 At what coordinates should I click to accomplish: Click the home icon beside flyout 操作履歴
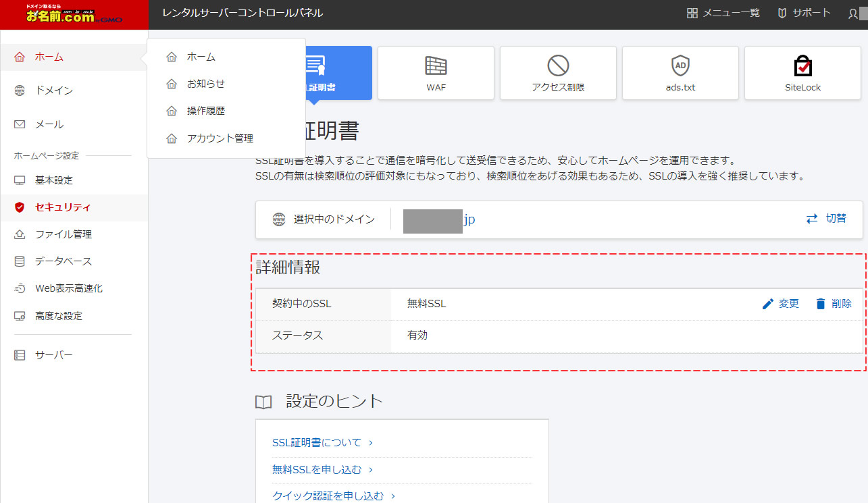click(172, 111)
